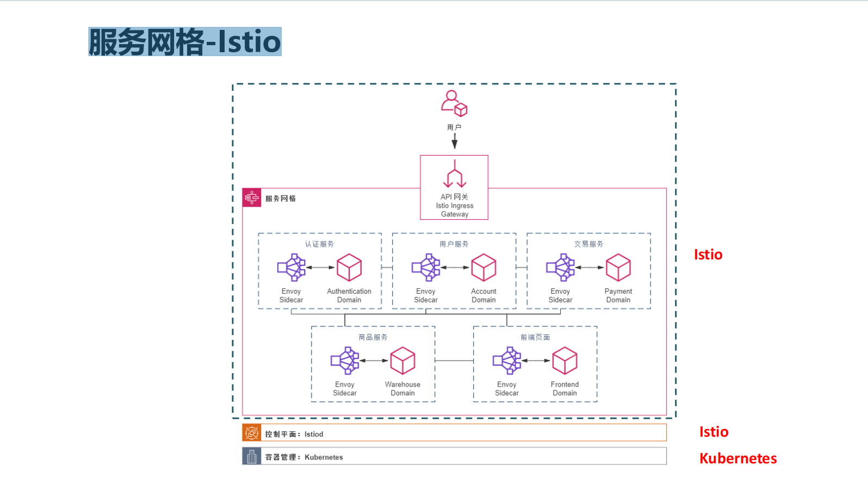The image size is (868, 490).
Task: Select Envoy Sidecar icon in 用户服务
Action: (426, 268)
